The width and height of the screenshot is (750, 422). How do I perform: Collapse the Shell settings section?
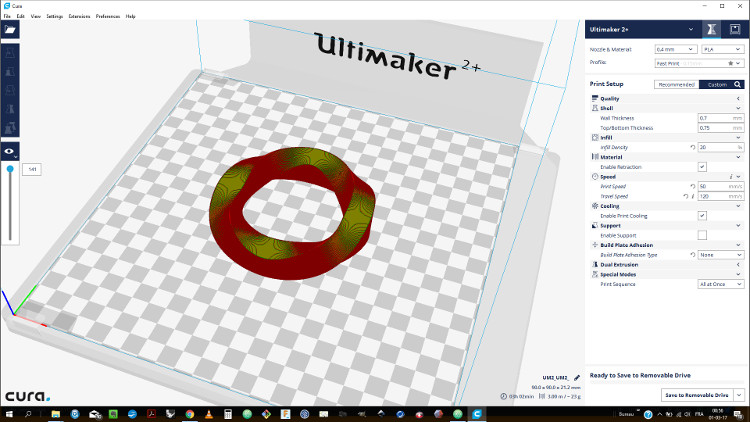[x=666, y=108]
